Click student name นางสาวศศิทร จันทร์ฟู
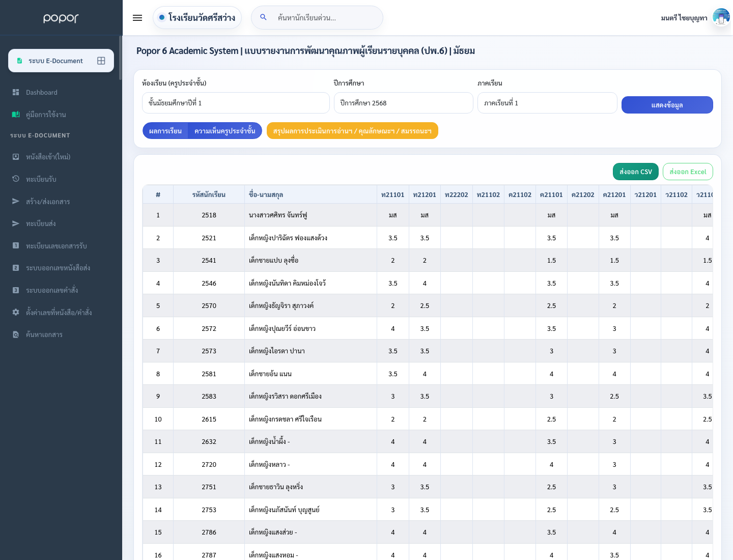Viewport: 733px width, 560px height. point(278,215)
